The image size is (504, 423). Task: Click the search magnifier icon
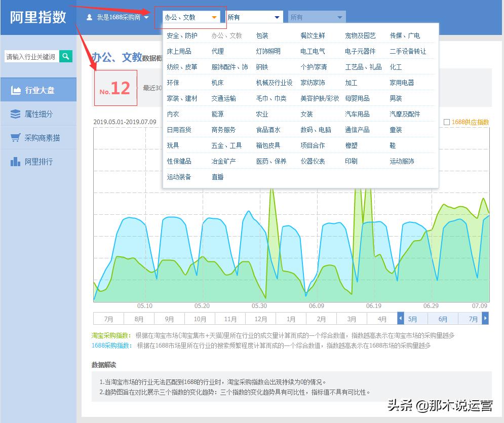pyautogui.click(x=65, y=56)
